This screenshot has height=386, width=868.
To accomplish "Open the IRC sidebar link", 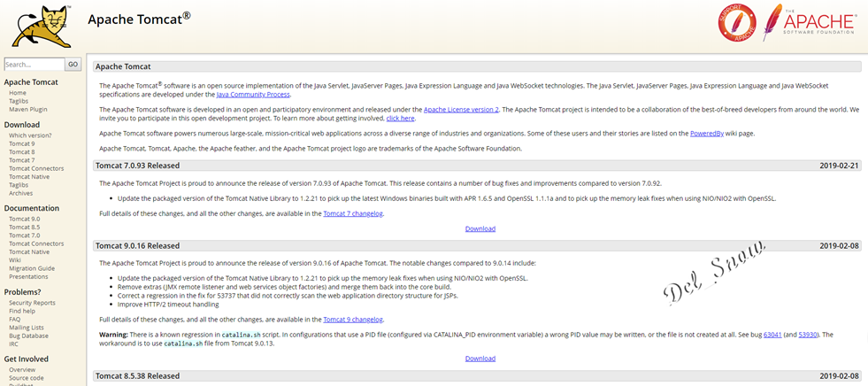I will tap(13, 344).
